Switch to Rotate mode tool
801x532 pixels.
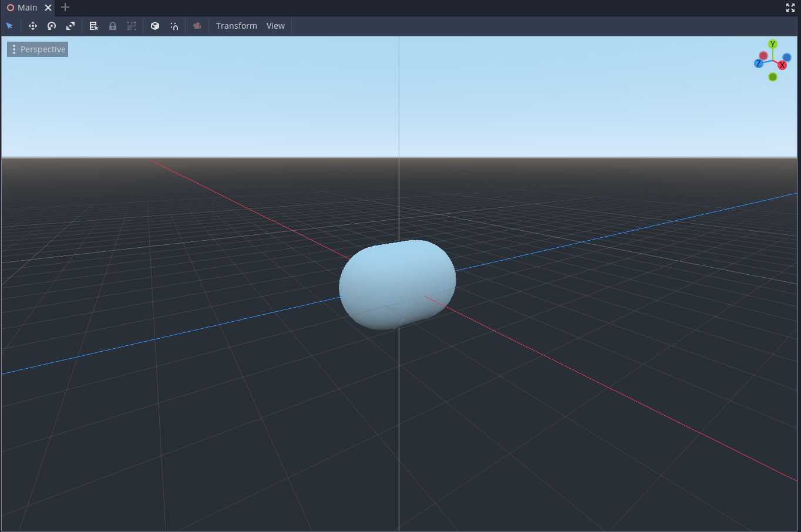coord(52,26)
